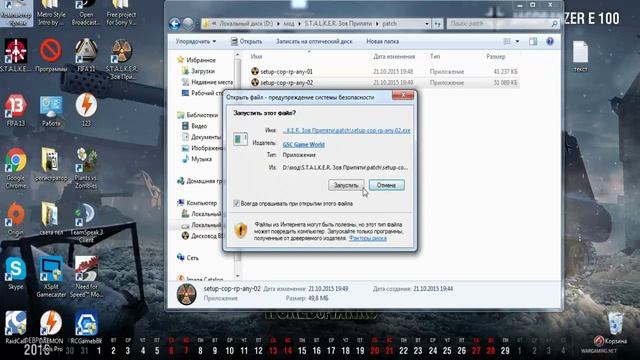Open the view options dropdown arrow
The height and width of the screenshot is (360, 640).
517,42
